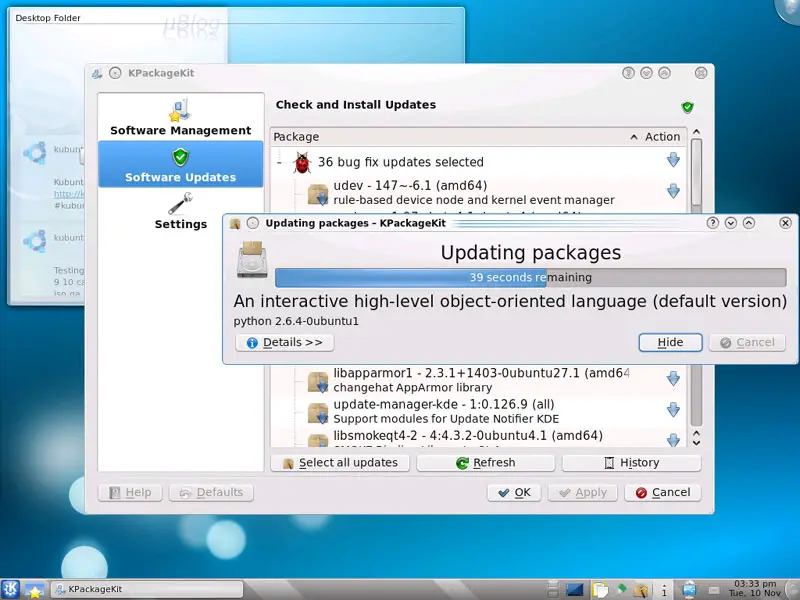Collapse the 36 bug fix updates group

pyautogui.click(x=279, y=162)
